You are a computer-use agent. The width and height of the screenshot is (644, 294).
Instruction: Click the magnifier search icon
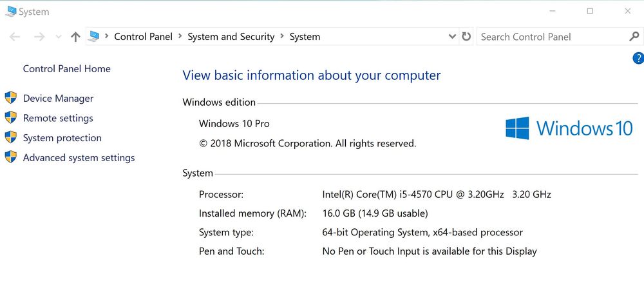coord(634,37)
